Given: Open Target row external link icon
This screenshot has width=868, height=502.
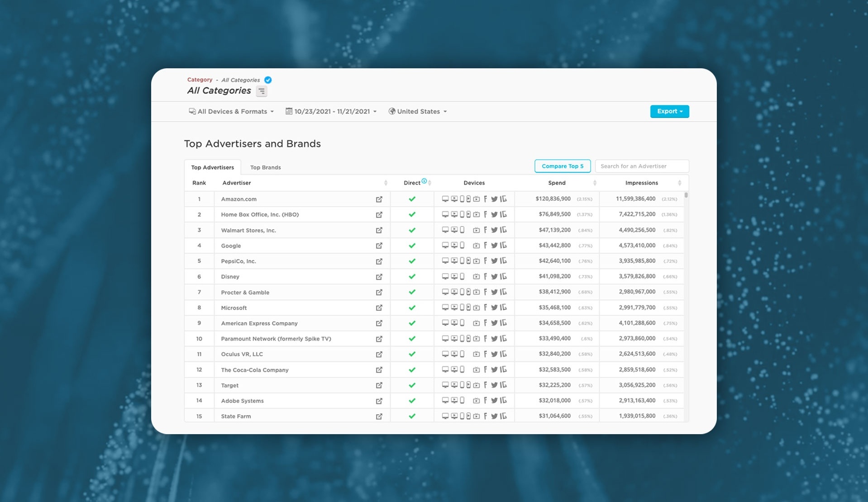Looking at the screenshot, I should tap(379, 385).
